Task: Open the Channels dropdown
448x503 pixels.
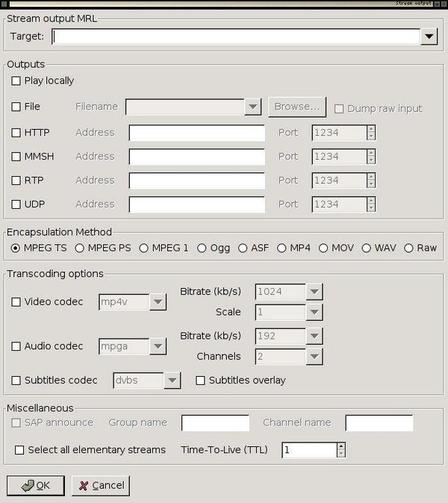Action: click(x=314, y=357)
